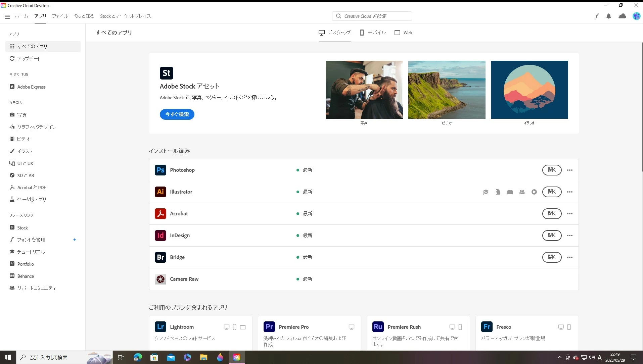Viewport: 643px width, 364px height.
Task: Select the グラフィックデザイン category
Action: click(43, 127)
